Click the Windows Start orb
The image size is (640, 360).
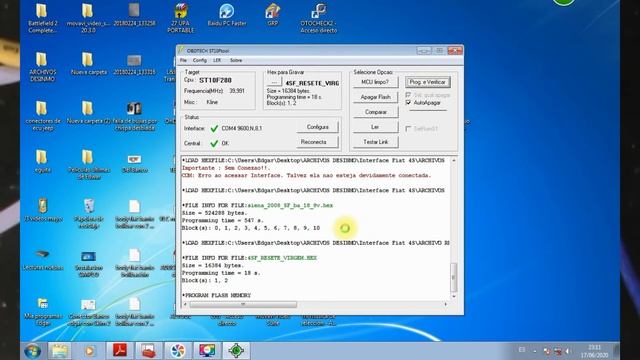[x=33, y=351]
